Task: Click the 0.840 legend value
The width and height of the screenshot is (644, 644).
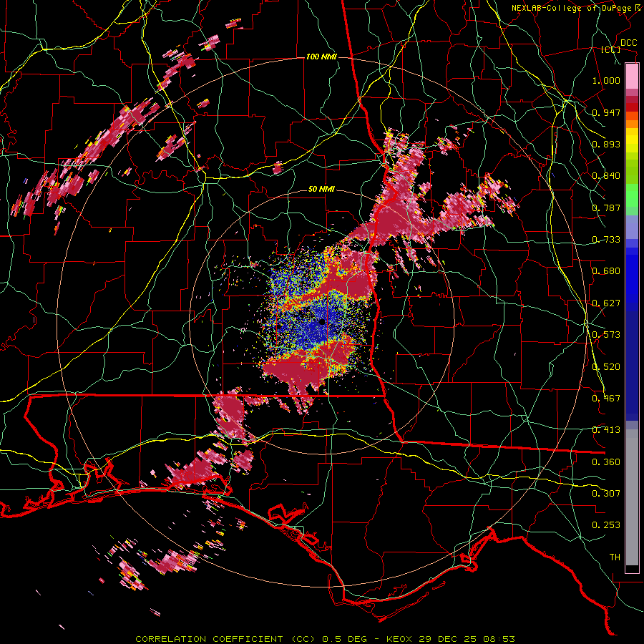Action: (606, 176)
